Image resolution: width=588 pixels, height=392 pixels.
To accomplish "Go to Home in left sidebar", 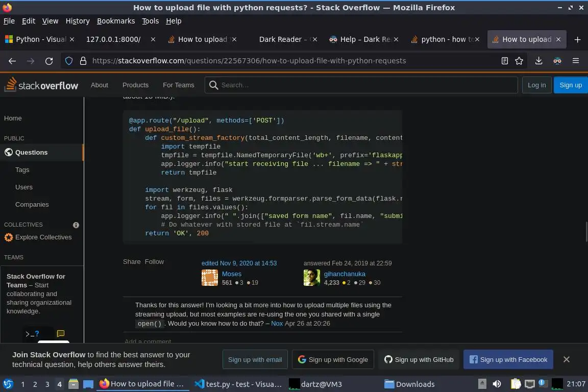I will (13, 118).
